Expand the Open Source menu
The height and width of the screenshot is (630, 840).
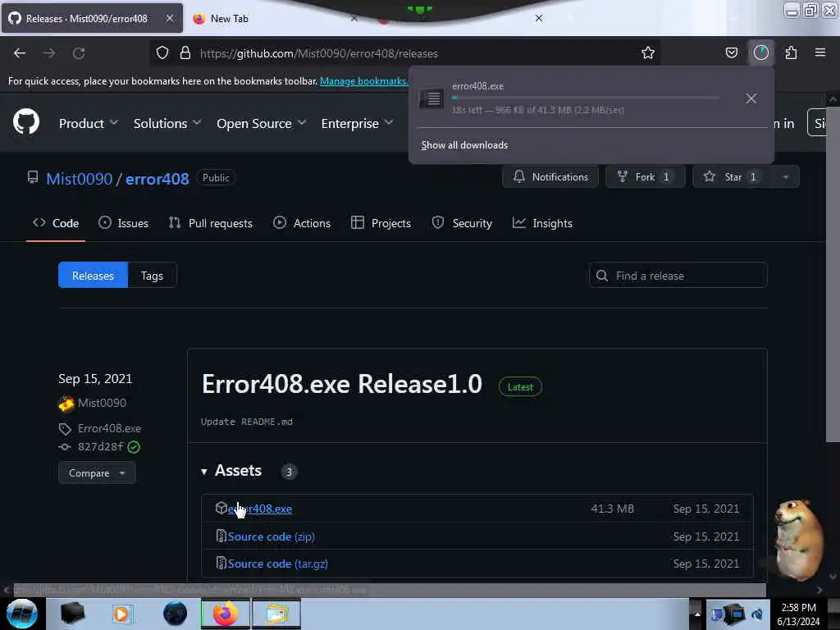pyautogui.click(x=262, y=124)
